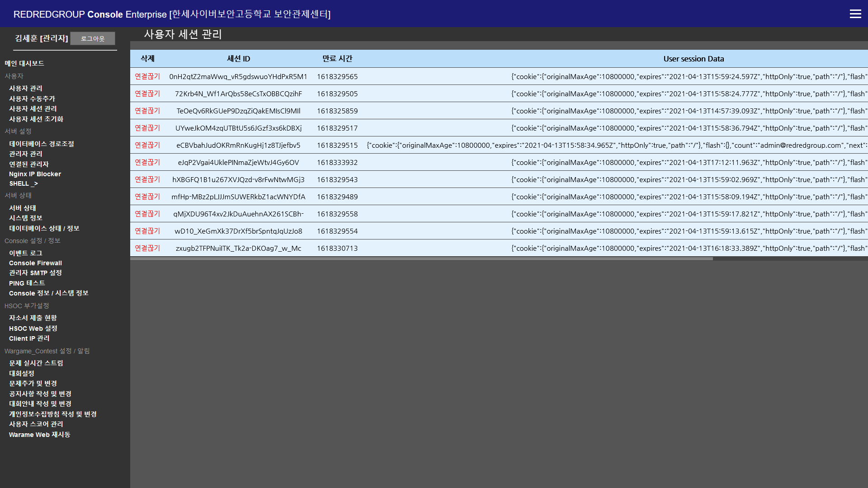Navigate to Client IP 관리
This screenshot has width=868, height=488.
29,338
